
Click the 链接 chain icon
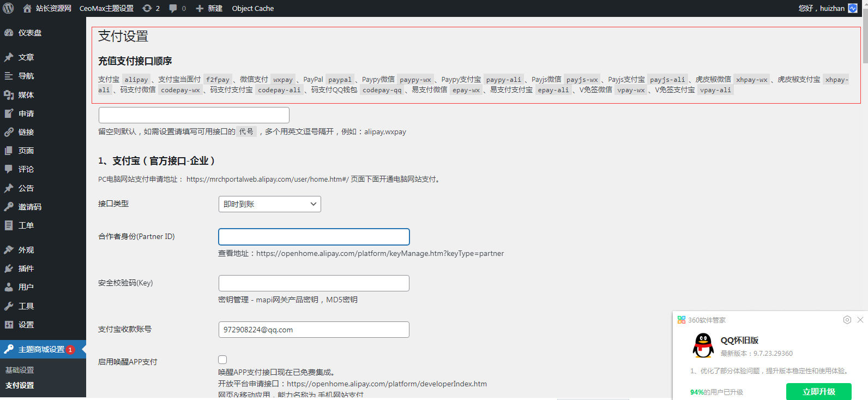[9, 132]
